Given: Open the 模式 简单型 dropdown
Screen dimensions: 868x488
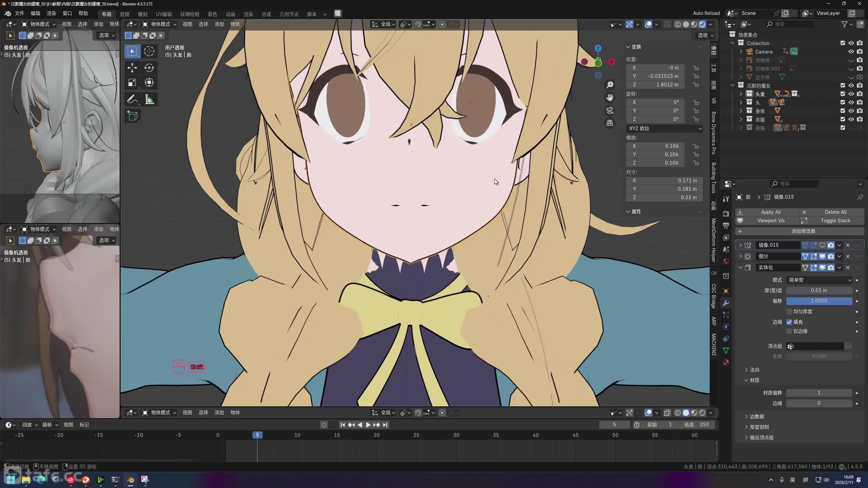Looking at the screenshot, I should click(x=819, y=280).
